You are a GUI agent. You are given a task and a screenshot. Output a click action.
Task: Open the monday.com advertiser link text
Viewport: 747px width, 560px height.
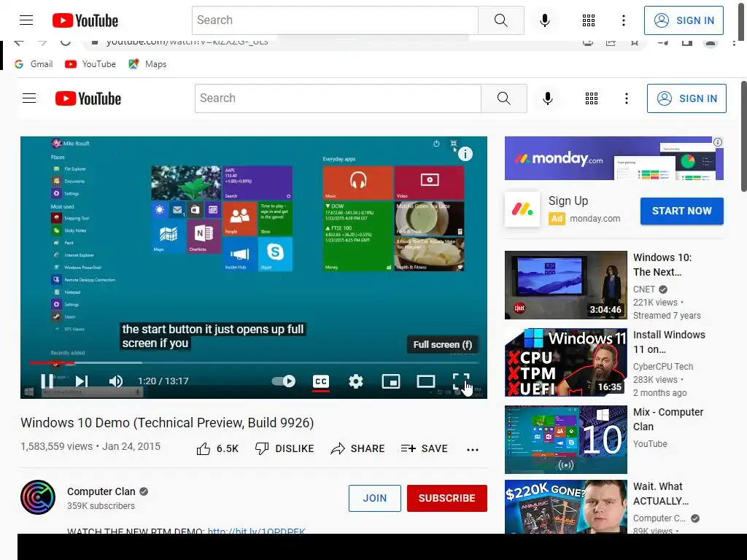595,219
